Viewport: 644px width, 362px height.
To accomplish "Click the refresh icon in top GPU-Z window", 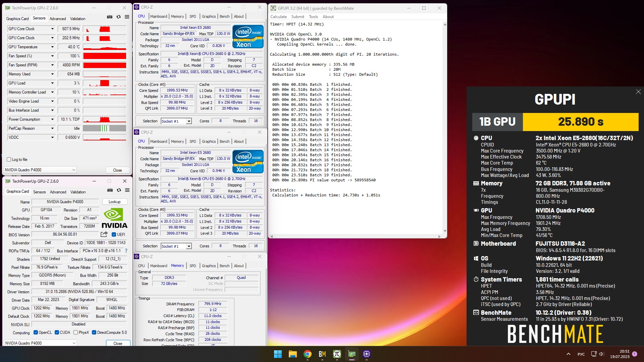I will (x=118, y=17).
